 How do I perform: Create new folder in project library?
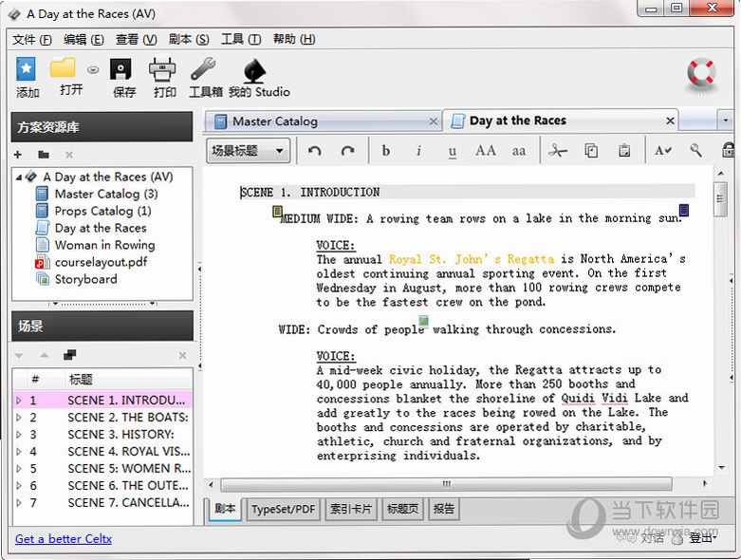pyautogui.click(x=44, y=155)
